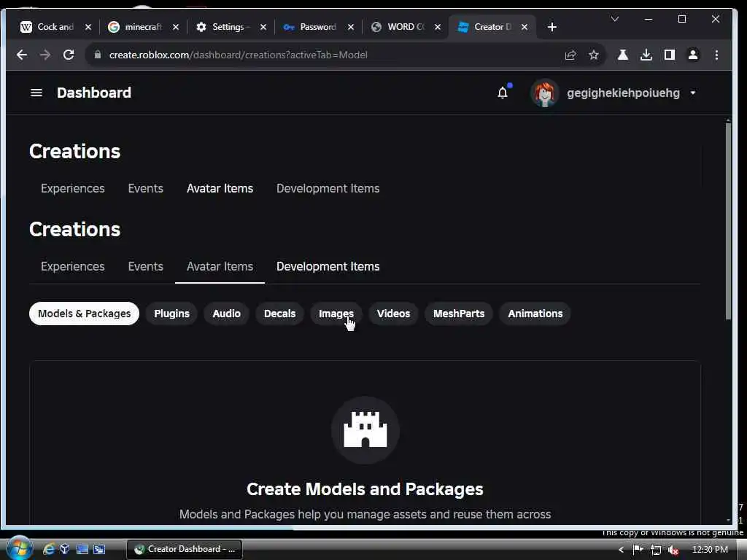Viewport: 747px width, 560px height.
Task: Click the share page icon in address bar
Action: point(570,55)
